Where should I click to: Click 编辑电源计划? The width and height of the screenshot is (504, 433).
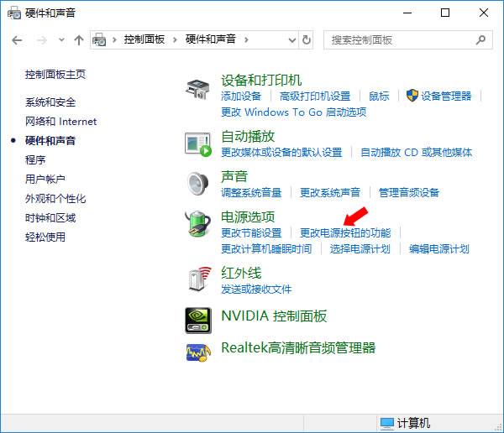coord(439,249)
